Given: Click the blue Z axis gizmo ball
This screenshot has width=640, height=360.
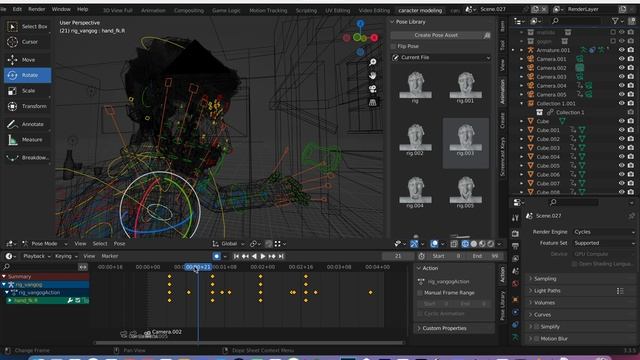Looking at the screenshot, I should click(360, 24).
